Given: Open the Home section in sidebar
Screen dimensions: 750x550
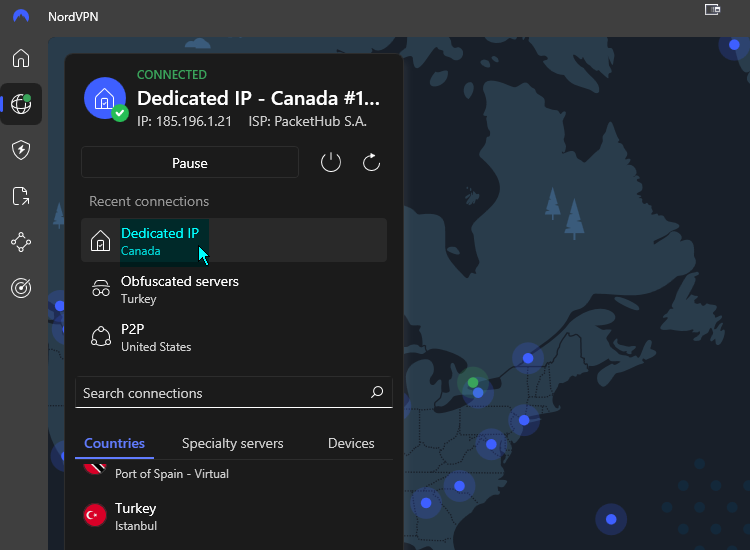Looking at the screenshot, I should pos(21,58).
